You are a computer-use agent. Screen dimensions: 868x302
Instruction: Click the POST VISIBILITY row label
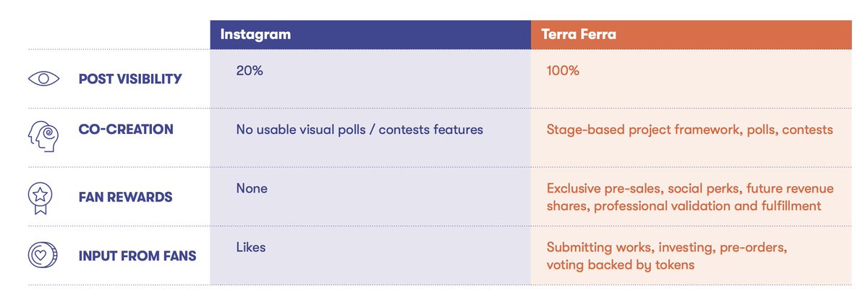coord(130,79)
